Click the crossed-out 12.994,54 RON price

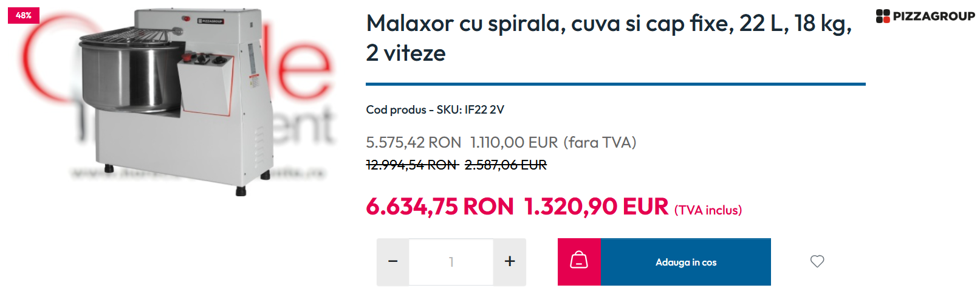411,165
